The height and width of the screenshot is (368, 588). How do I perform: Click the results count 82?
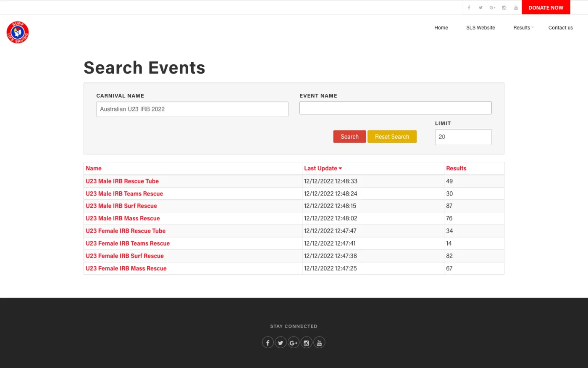pyautogui.click(x=449, y=256)
